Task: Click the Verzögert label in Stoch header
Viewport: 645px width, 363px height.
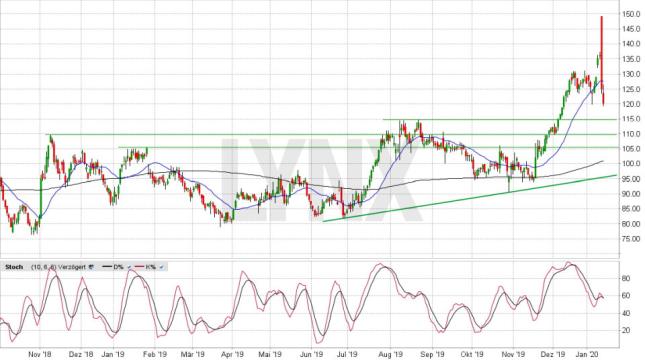Action: click(x=72, y=267)
